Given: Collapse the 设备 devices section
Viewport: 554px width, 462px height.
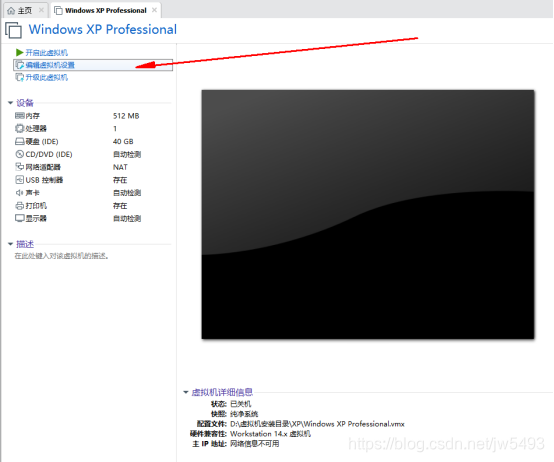Looking at the screenshot, I should (x=10, y=103).
